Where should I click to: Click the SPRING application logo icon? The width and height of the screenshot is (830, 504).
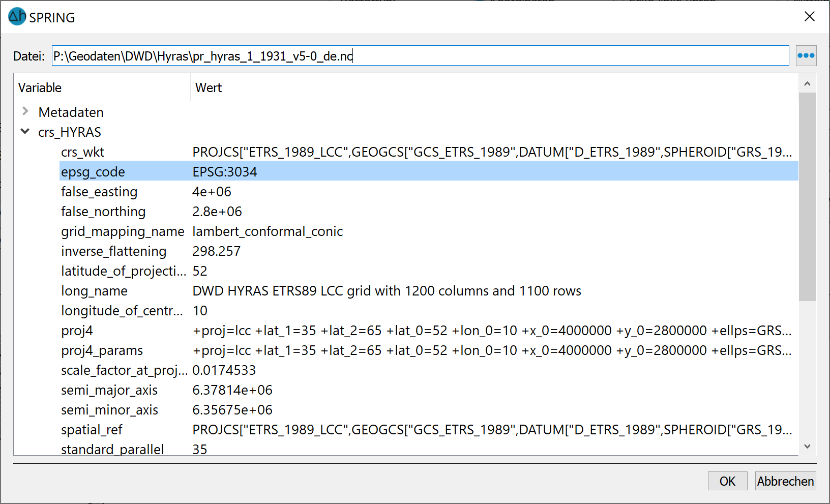[x=17, y=17]
